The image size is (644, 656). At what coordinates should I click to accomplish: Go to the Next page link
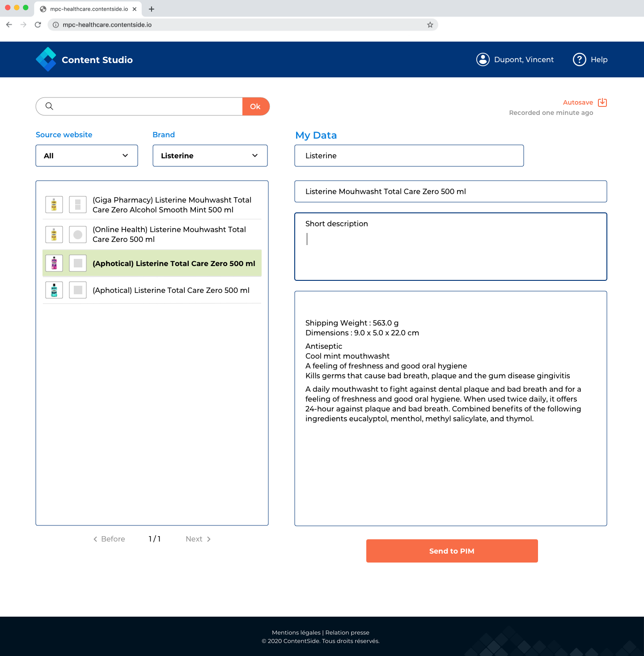coord(198,539)
